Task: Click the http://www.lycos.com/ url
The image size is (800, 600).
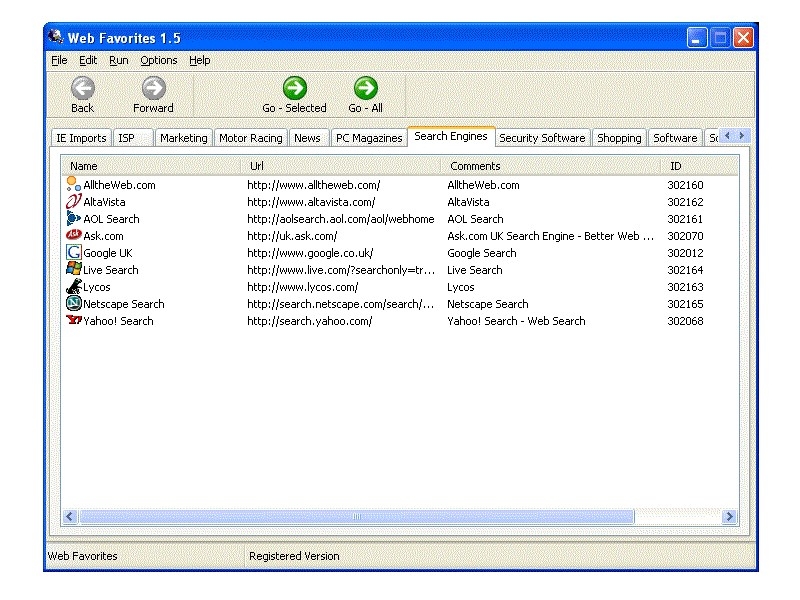Action: (303, 287)
